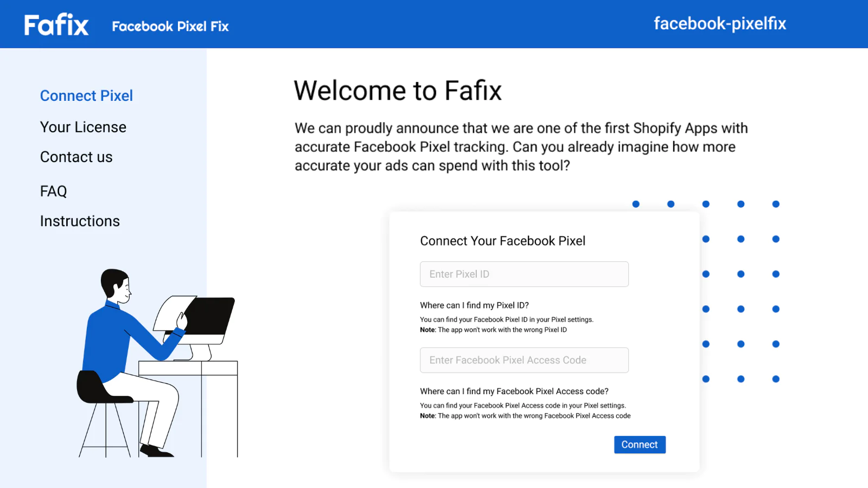Screen dimensions: 868x488
Task: Click 'Where can I find my Pixel ID?'
Action: [474, 305]
